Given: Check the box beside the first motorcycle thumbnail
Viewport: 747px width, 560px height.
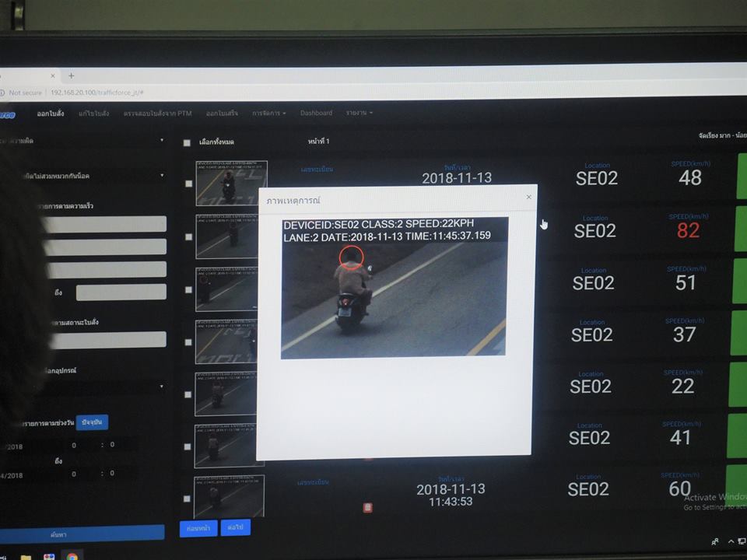Looking at the screenshot, I should [x=188, y=184].
